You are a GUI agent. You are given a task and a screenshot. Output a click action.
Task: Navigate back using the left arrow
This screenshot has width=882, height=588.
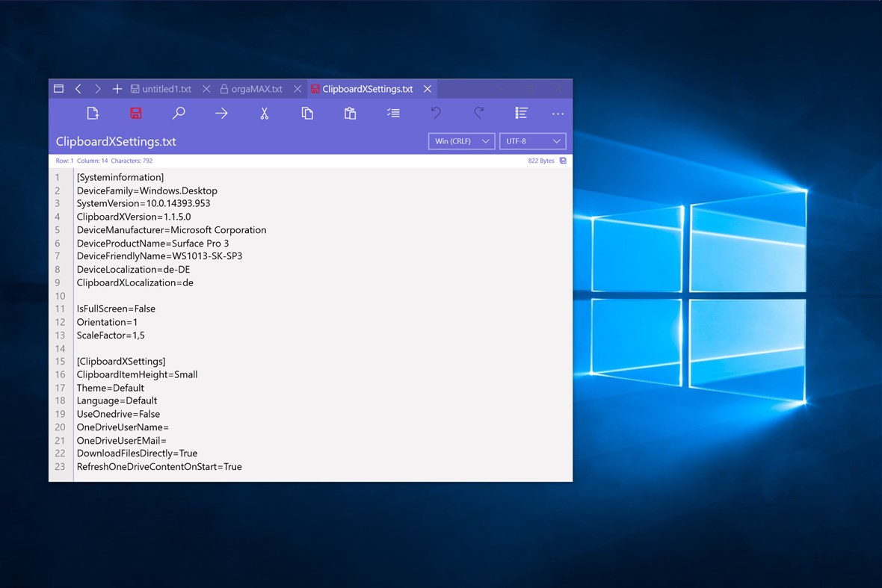point(78,88)
